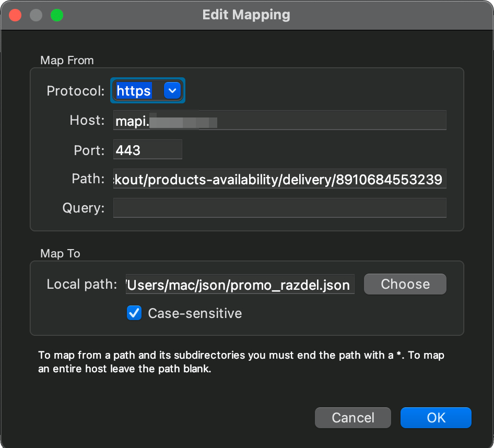
Task: Click the green zoom window button
Action: (x=57, y=15)
